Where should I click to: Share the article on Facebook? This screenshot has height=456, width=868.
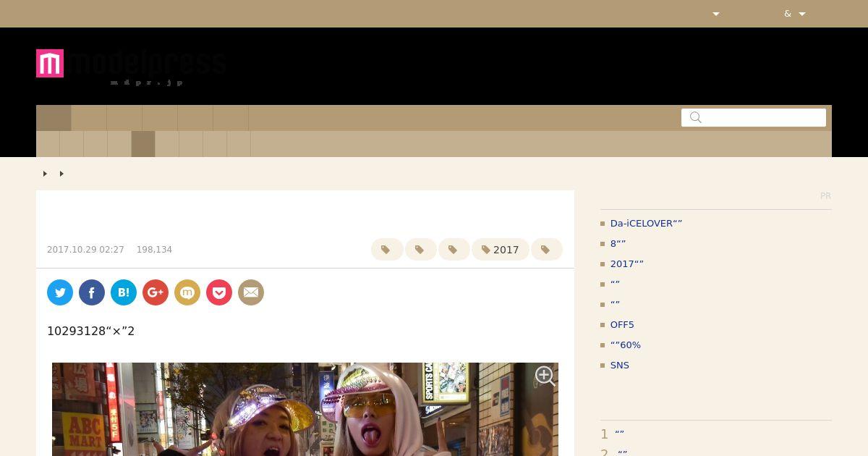[92, 292]
